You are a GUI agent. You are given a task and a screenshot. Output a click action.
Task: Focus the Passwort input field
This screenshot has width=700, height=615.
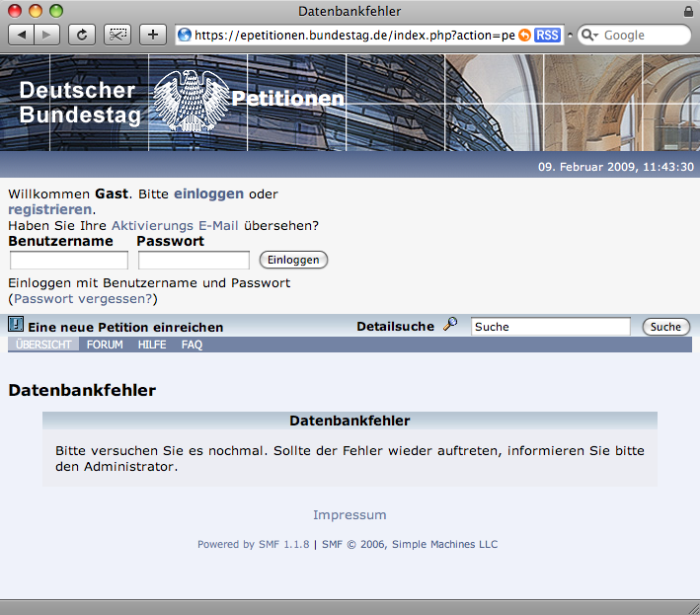[x=194, y=261]
